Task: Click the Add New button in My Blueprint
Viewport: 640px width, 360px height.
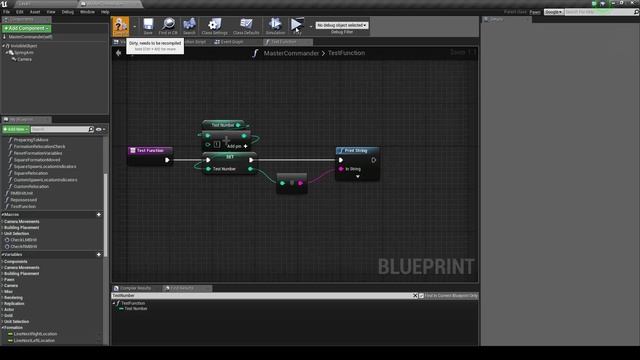Action: coord(16,129)
